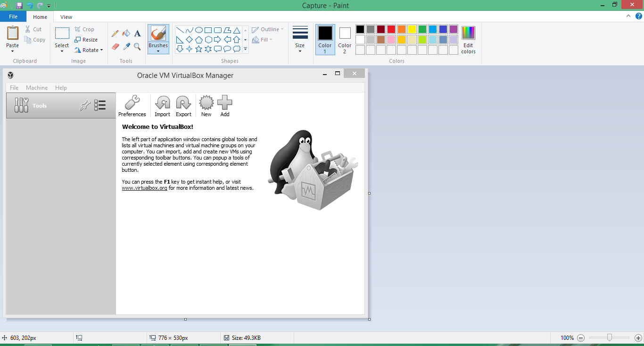The height and width of the screenshot is (346, 644).
Task: Select the Pencil tool
Action: pyautogui.click(x=115, y=34)
